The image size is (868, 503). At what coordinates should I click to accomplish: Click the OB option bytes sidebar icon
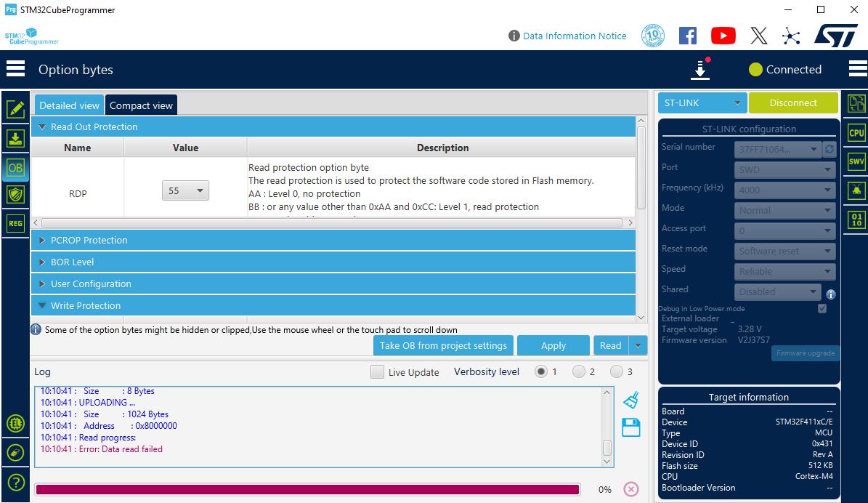[x=15, y=168]
